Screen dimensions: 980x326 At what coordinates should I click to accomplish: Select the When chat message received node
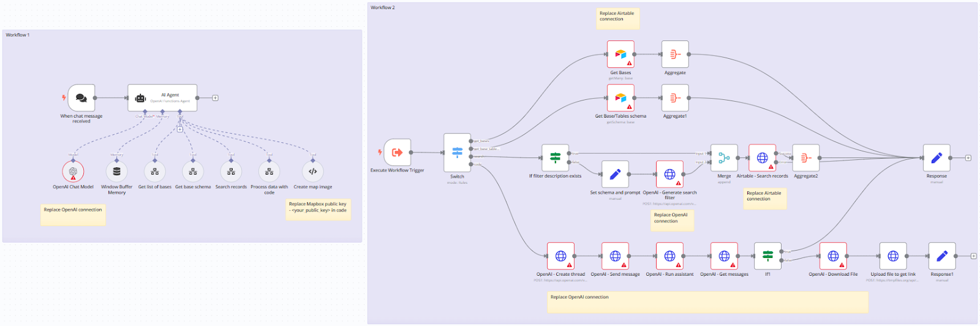point(81,98)
